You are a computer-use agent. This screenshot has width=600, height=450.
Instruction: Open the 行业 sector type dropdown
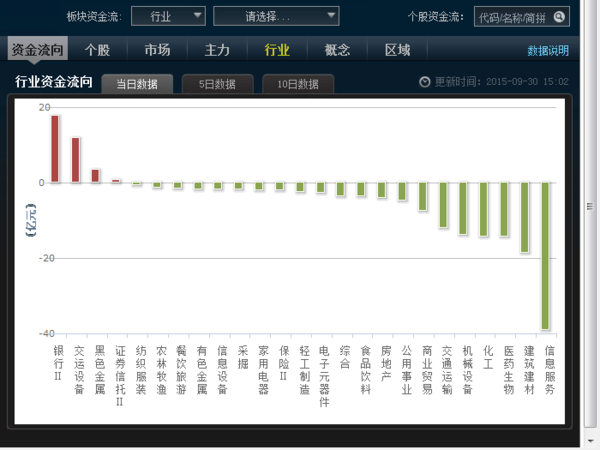[168, 16]
